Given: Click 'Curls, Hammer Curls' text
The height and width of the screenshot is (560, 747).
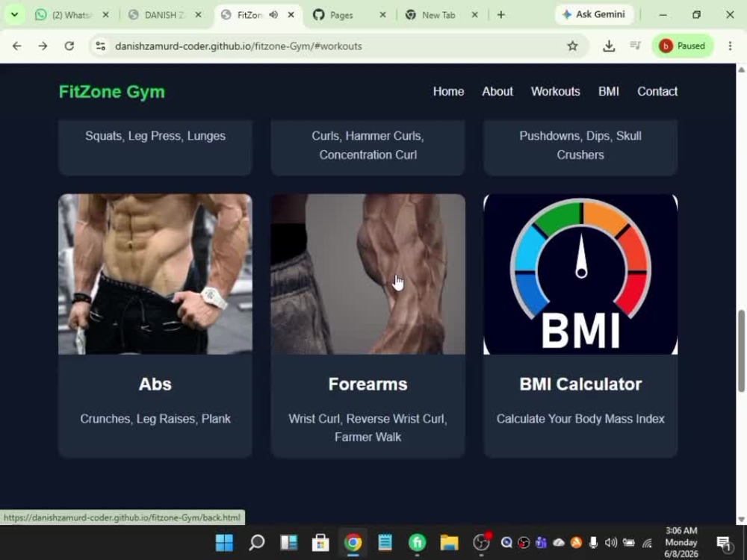Looking at the screenshot, I should coord(367,136).
